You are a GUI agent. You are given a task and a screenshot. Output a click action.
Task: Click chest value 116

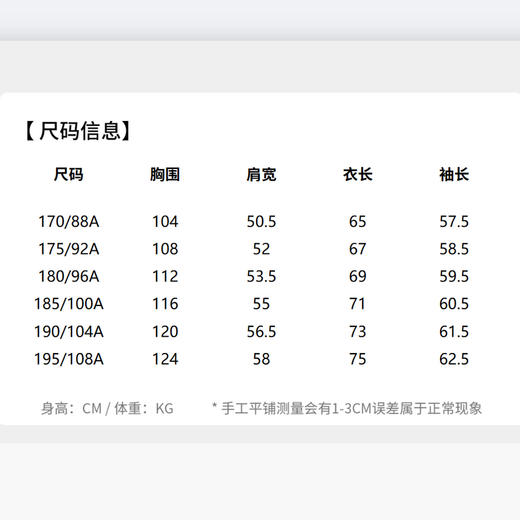pyautogui.click(x=165, y=304)
